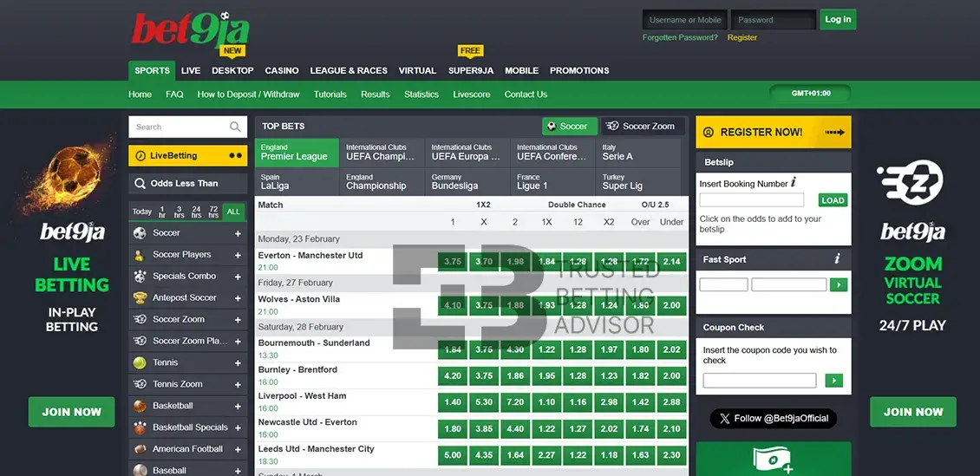Open the Forgotten Password link
Viewport: 980px width, 476px height.
point(680,37)
